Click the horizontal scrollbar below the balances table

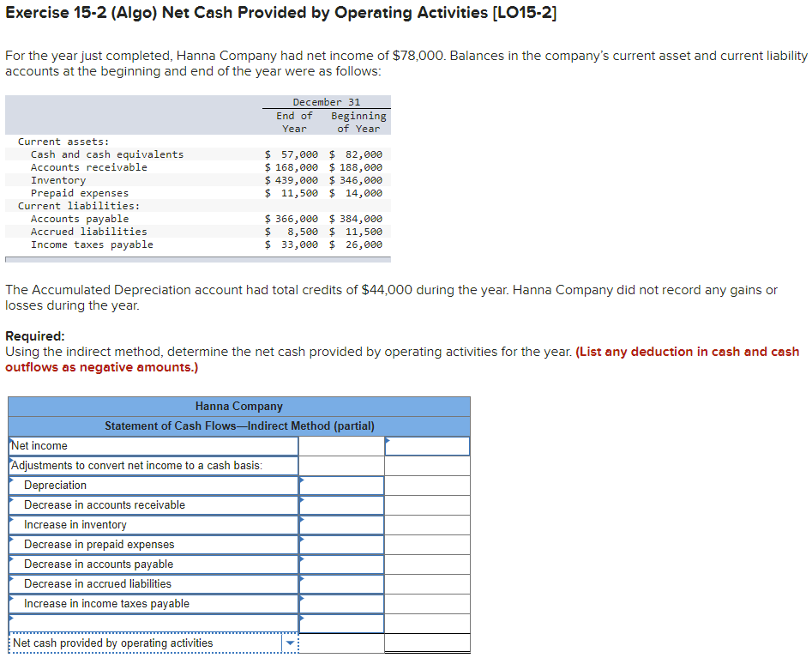(197, 260)
